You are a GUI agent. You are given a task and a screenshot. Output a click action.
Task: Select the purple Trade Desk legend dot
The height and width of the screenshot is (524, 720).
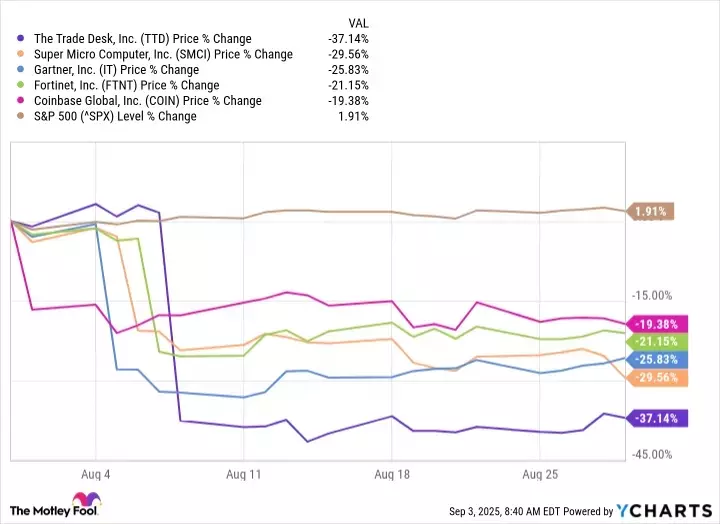coord(22,38)
